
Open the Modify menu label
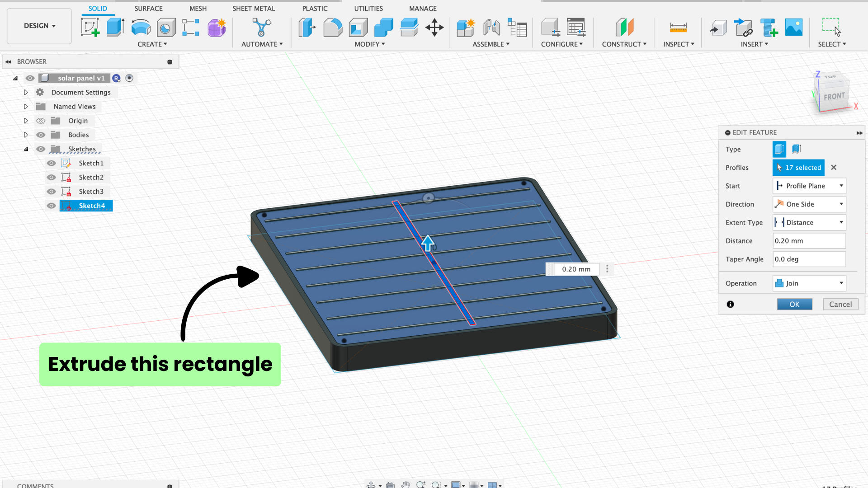(x=369, y=44)
